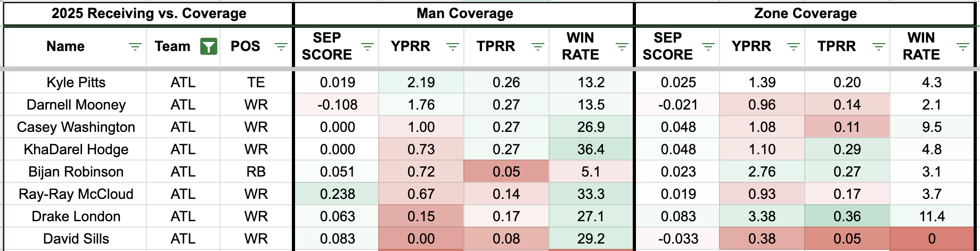Screen dimensions: 980x251
Task: Select the 2025 Receiving vs. Coverage title
Action: point(149,13)
